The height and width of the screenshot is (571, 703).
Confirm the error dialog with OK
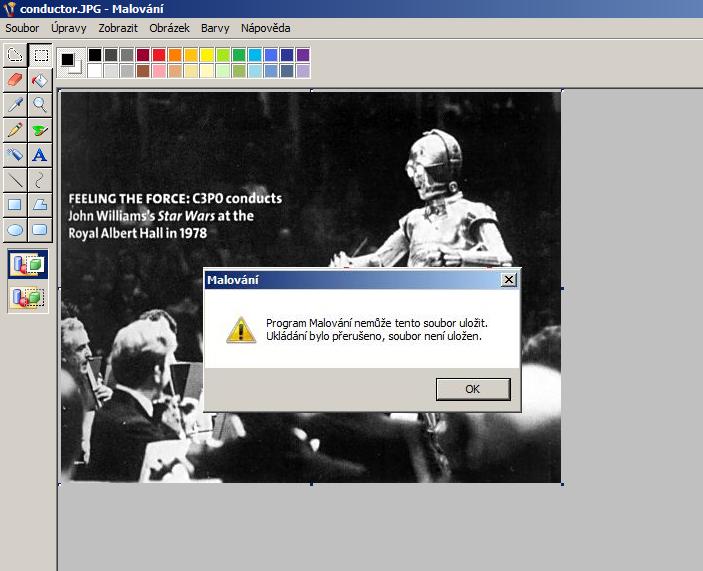click(x=473, y=389)
